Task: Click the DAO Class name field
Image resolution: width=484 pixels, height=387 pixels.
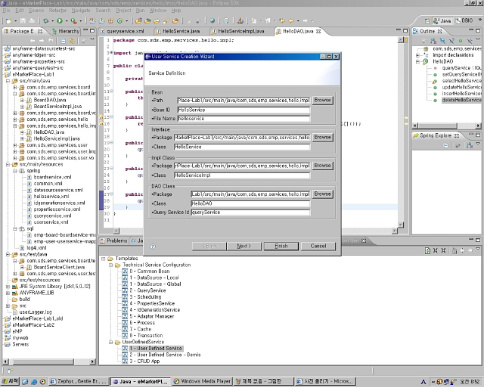Action: tap(250, 203)
